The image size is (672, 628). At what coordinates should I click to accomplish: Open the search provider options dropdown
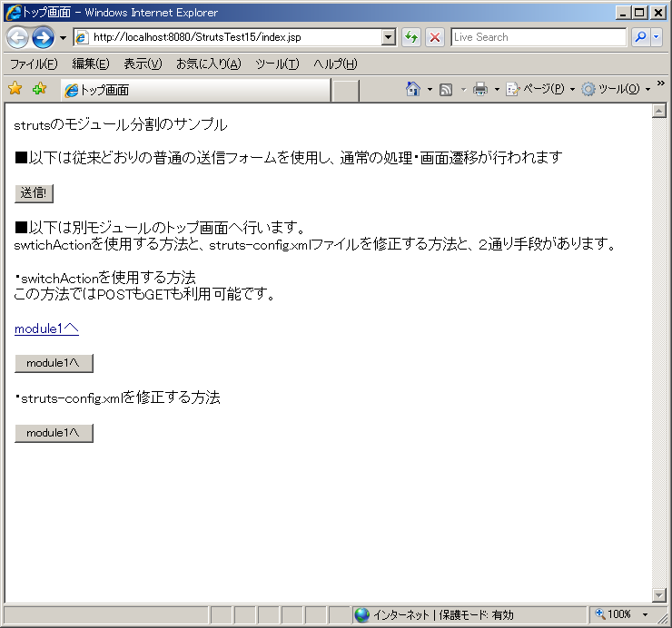(657, 37)
